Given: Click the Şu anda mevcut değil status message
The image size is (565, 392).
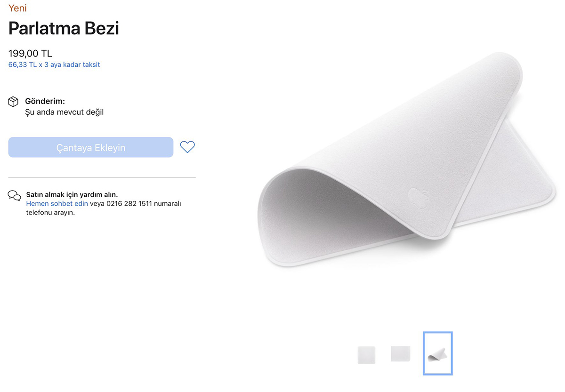Looking at the screenshot, I should click(65, 112).
